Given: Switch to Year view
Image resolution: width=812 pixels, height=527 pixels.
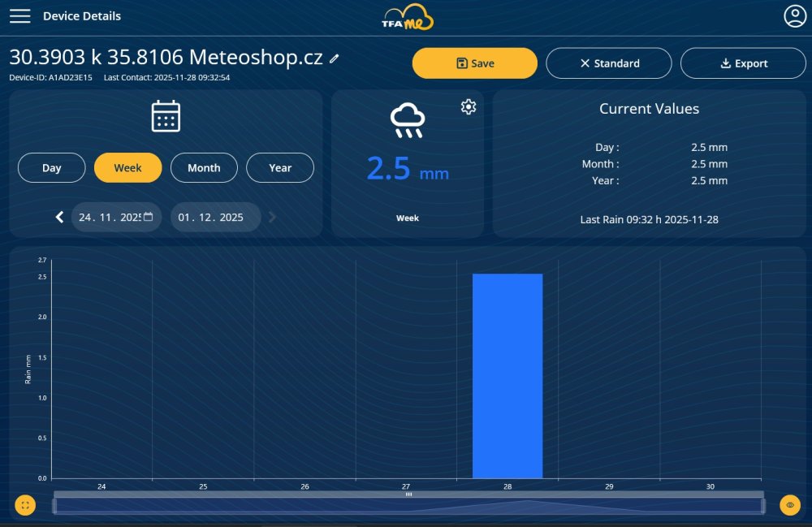Looking at the screenshot, I should pyautogui.click(x=280, y=168).
